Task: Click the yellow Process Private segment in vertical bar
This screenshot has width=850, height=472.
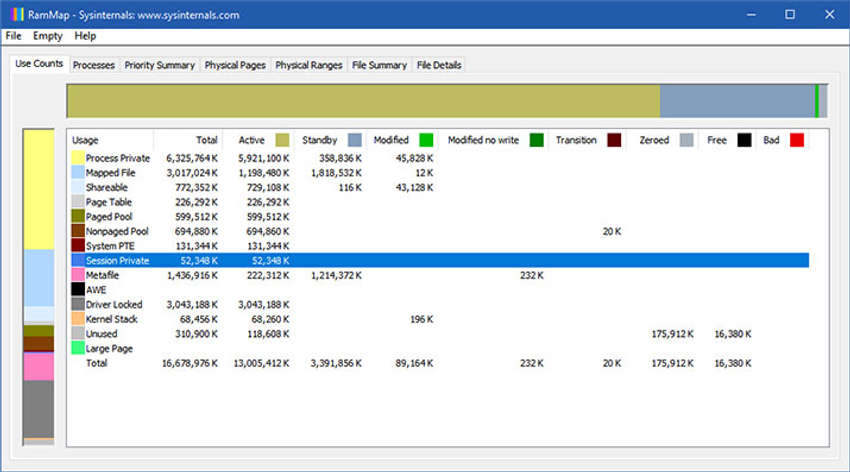Action: coord(38,190)
